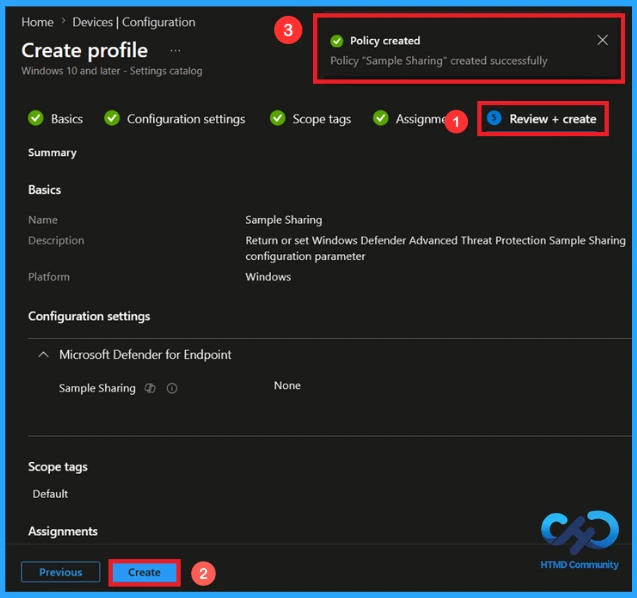The height and width of the screenshot is (598, 637).
Task: Open Devices | Configuration breadcrumb
Action: [x=134, y=22]
